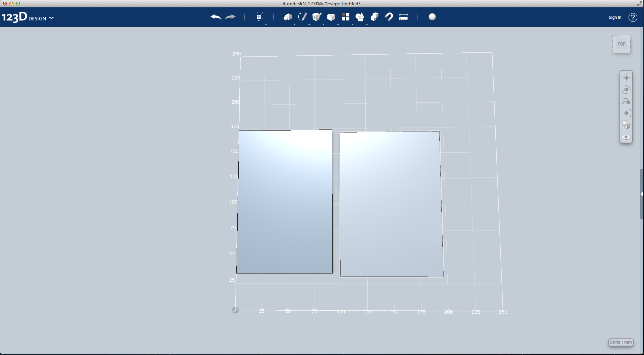Viewport: 644px width, 355px height.
Task: Open the Transform tool
Action: click(259, 17)
